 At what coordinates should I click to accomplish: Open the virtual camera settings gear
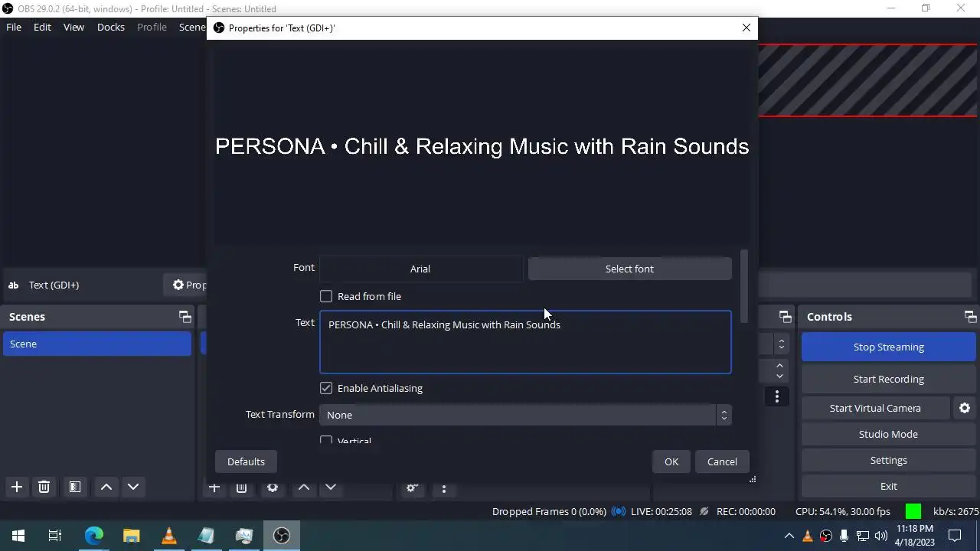[x=965, y=408]
